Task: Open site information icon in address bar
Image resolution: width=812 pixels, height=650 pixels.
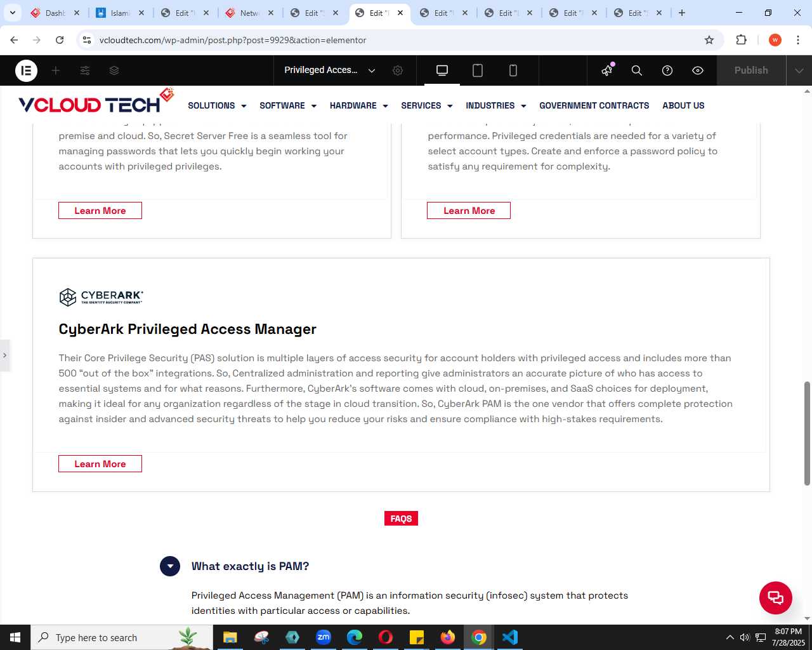Action: click(87, 40)
